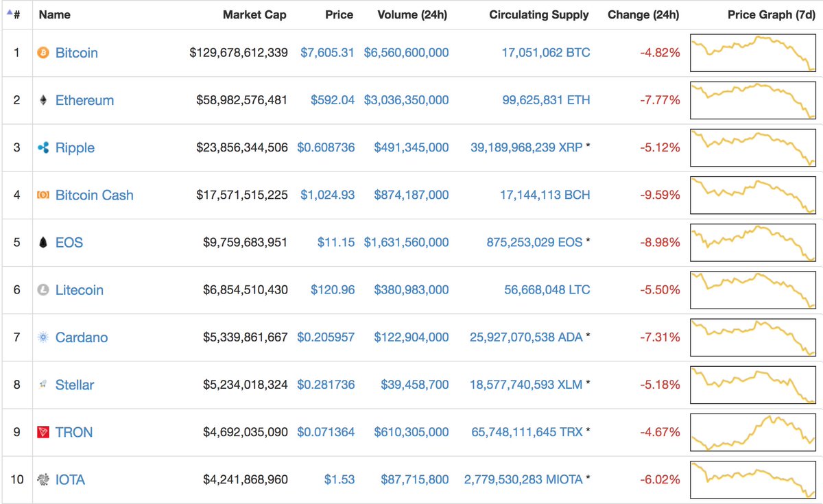Click Ethereum price $592.04
The width and height of the screenshot is (823, 504).
[333, 100]
